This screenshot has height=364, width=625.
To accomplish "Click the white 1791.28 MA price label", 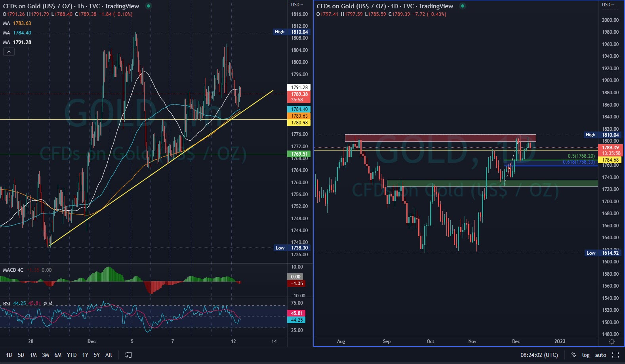I will point(299,88).
